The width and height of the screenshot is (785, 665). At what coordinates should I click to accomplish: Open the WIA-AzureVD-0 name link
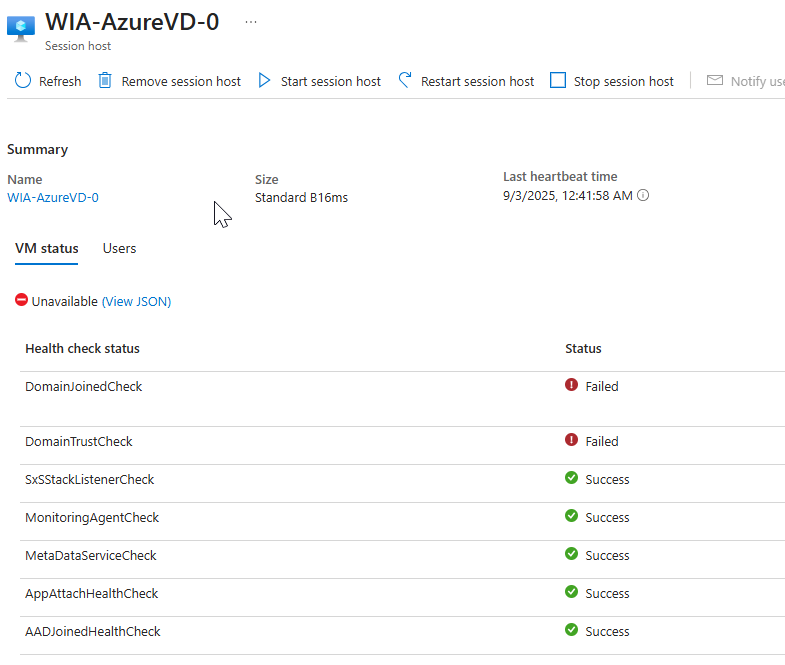tap(53, 198)
